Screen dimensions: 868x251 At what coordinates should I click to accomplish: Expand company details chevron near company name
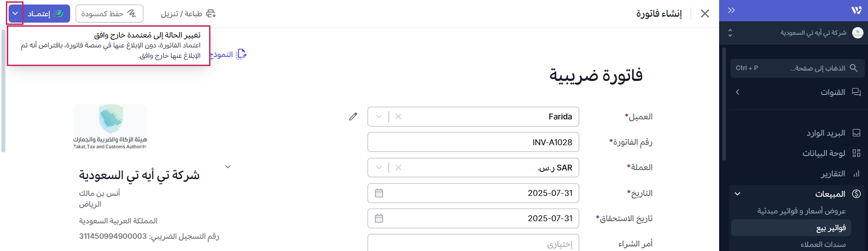click(228, 166)
